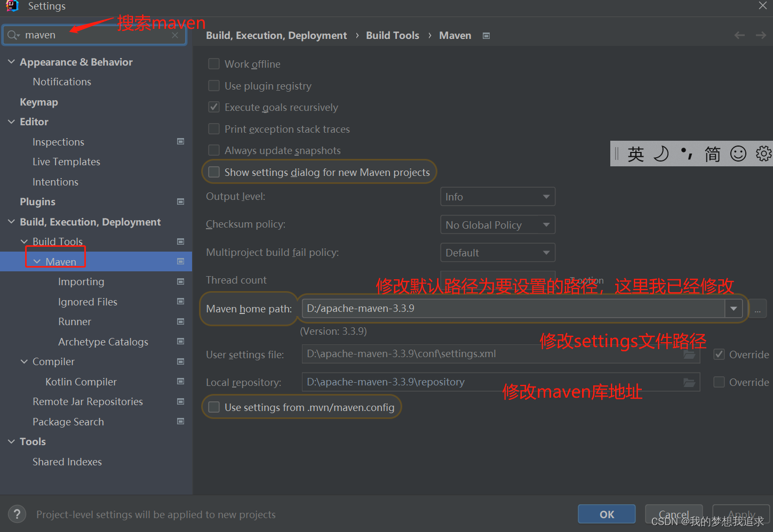773x532 pixels.
Task: Click the search magnifier icon
Action: (13, 35)
